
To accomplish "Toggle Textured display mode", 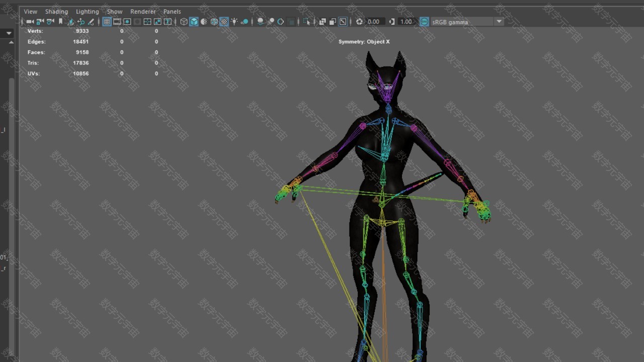I will [x=224, y=22].
